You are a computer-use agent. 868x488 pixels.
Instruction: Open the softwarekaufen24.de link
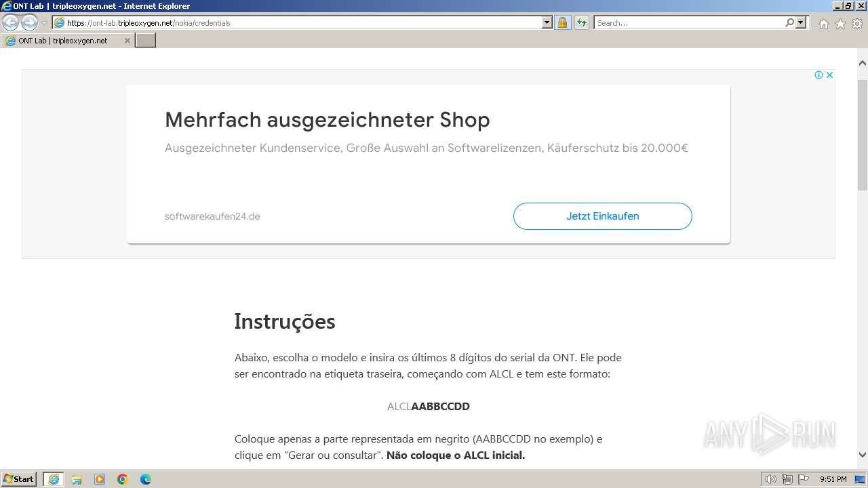(212, 216)
